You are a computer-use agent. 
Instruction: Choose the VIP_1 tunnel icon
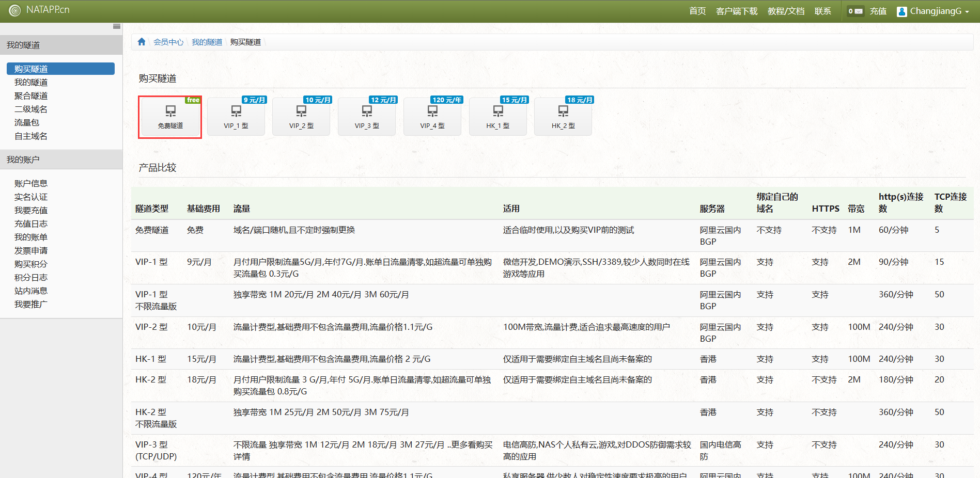[236, 111]
